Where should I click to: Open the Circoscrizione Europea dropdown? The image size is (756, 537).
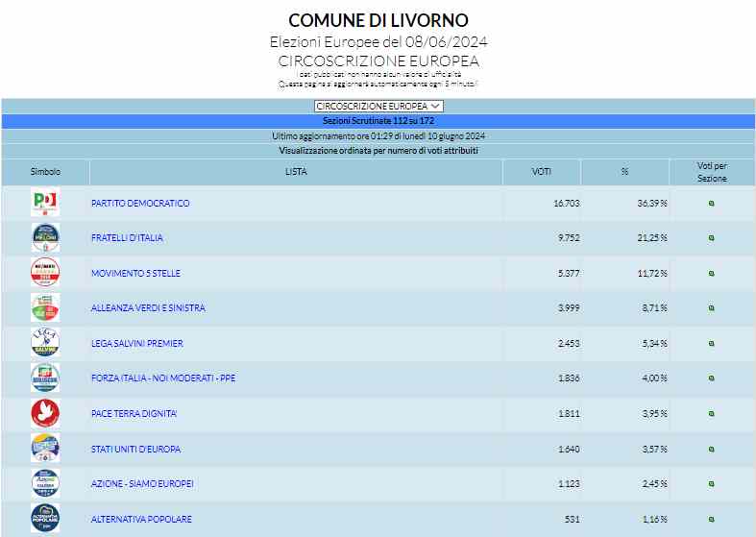click(x=378, y=106)
